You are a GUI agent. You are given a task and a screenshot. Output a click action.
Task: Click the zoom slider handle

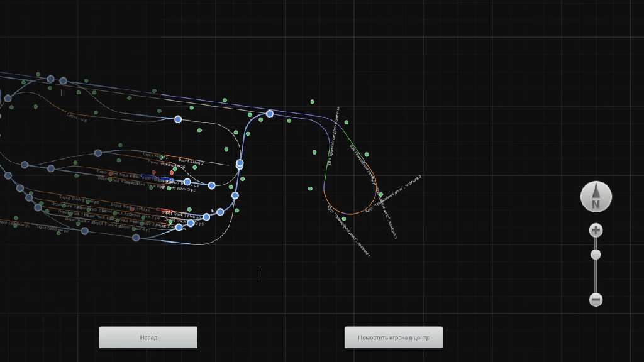(x=596, y=255)
